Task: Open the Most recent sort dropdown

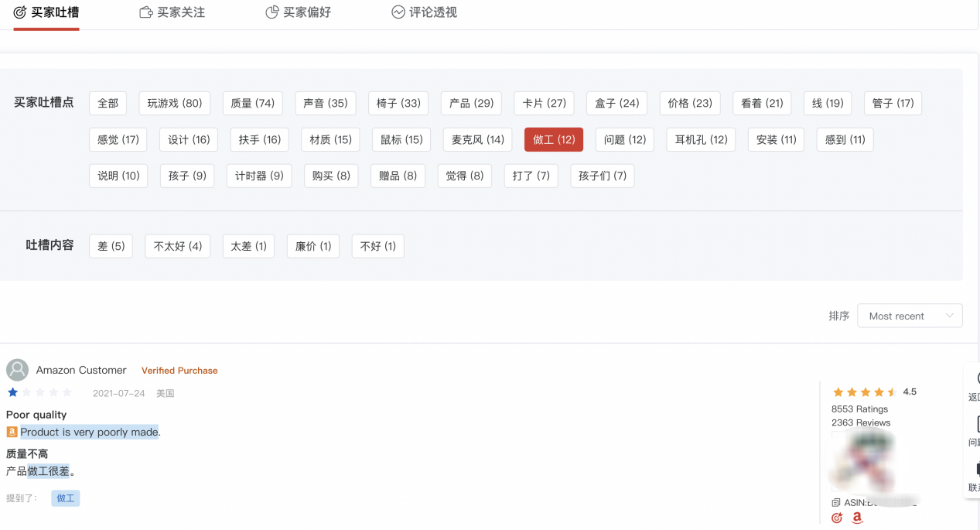Action: [910, 316]
